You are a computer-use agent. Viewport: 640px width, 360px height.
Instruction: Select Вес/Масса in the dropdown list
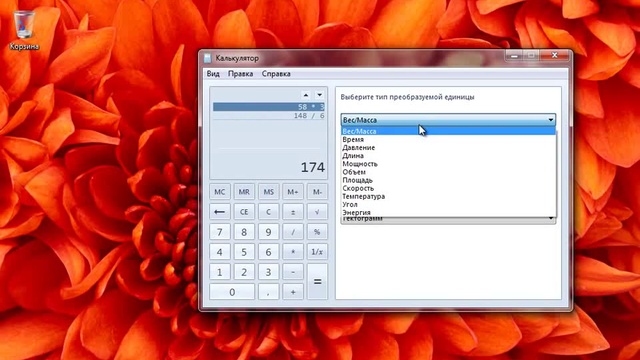[448, 131]
